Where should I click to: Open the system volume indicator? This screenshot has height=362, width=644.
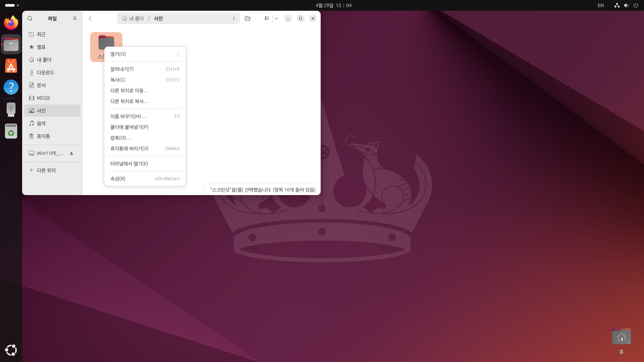click(626, 5)
